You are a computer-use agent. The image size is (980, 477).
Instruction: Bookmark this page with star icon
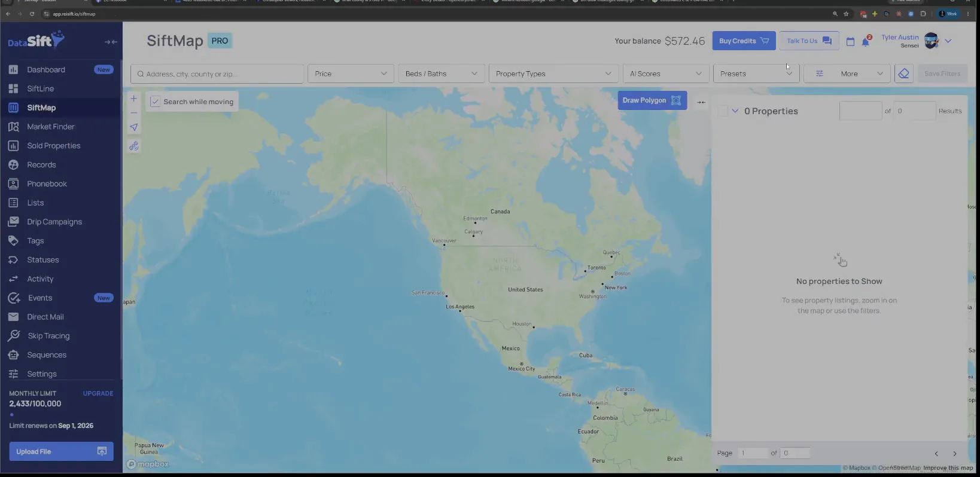pos(846,14)
